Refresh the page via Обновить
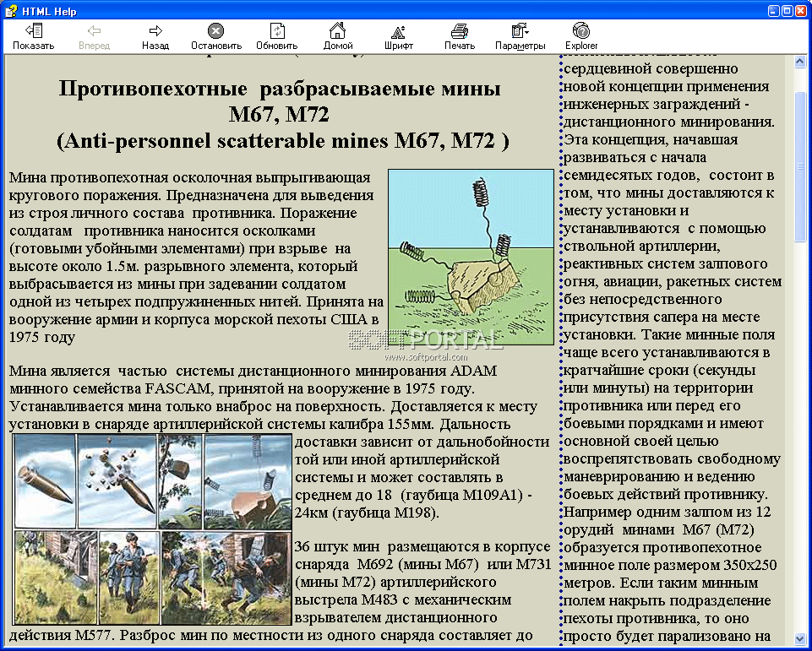 pyautogui.click(x=277, y=36)
